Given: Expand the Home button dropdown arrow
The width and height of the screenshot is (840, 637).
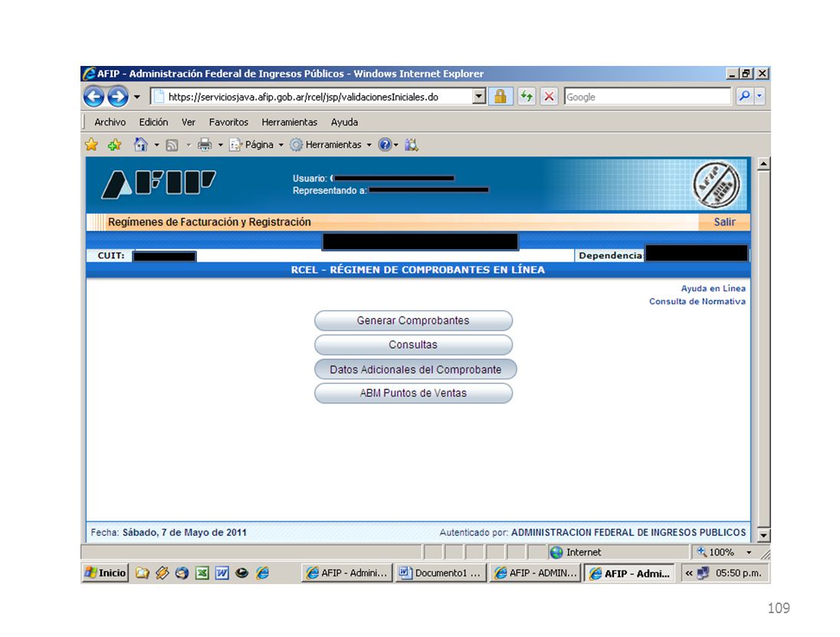Looking at the screenshot, I should [x=156, y=145].
